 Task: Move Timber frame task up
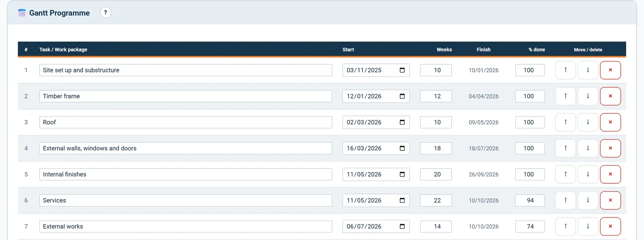tap(565, 96)
